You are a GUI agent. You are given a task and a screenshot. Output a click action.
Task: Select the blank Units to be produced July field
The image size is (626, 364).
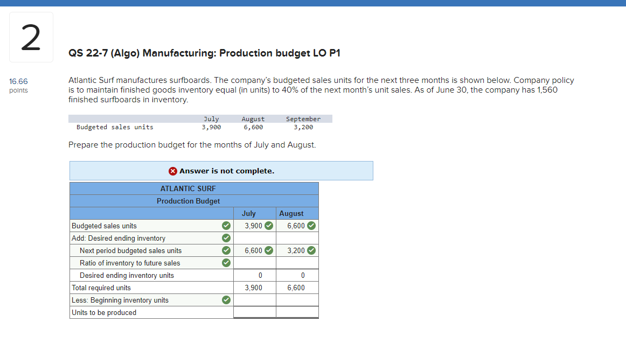[x=254, y=312]
